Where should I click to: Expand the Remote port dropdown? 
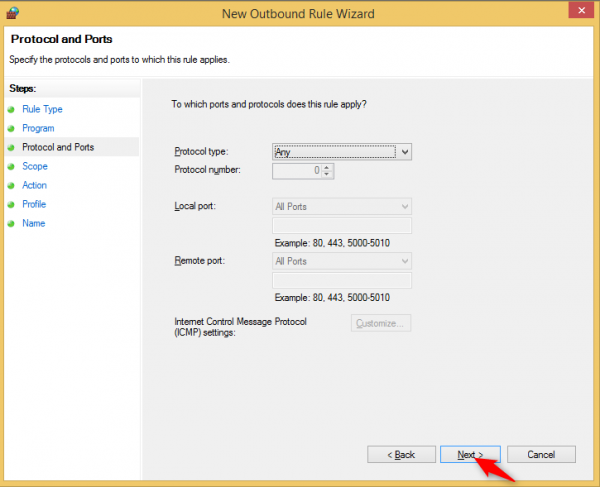342,260
